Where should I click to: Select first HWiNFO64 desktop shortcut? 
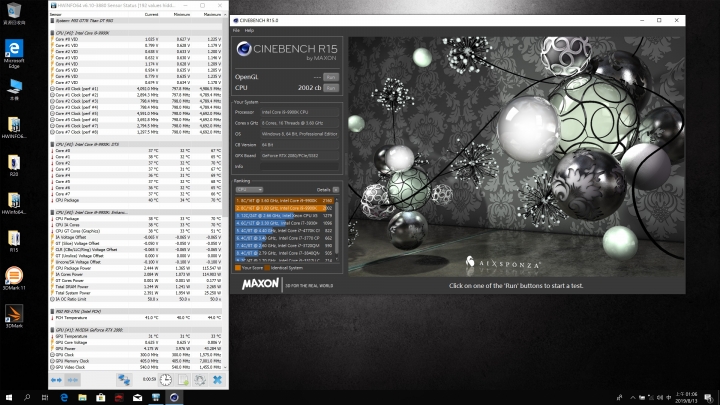[x=14, y=127]
